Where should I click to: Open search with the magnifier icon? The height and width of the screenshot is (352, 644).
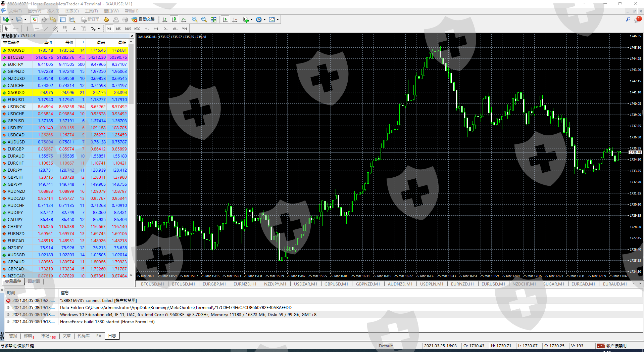coord(628,19)
